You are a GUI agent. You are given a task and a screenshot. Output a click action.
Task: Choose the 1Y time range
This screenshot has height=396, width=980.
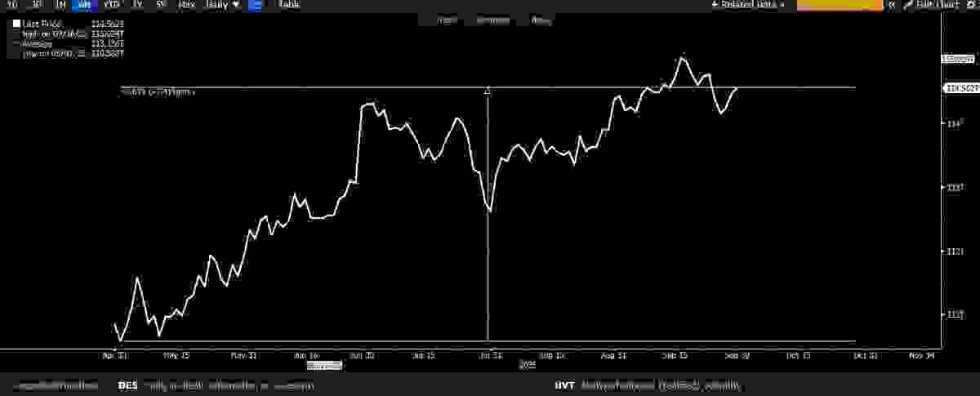(137, 5)
